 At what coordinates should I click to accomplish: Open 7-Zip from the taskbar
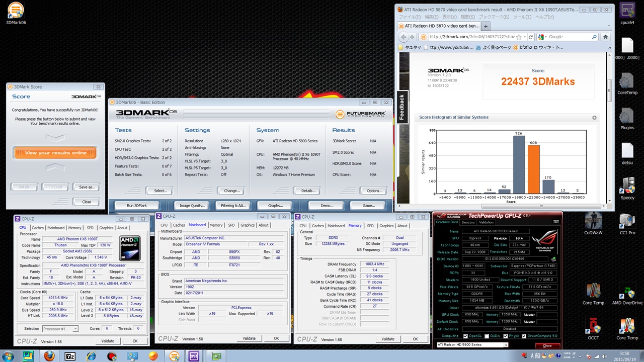[x=70, y=355]
